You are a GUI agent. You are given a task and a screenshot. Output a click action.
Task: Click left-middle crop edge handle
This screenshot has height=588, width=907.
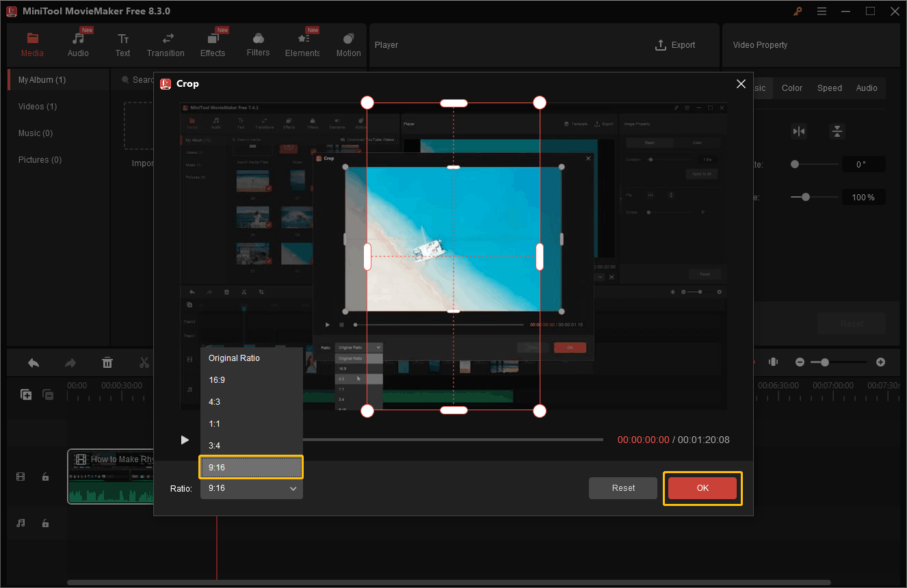(x=367, y=256)
